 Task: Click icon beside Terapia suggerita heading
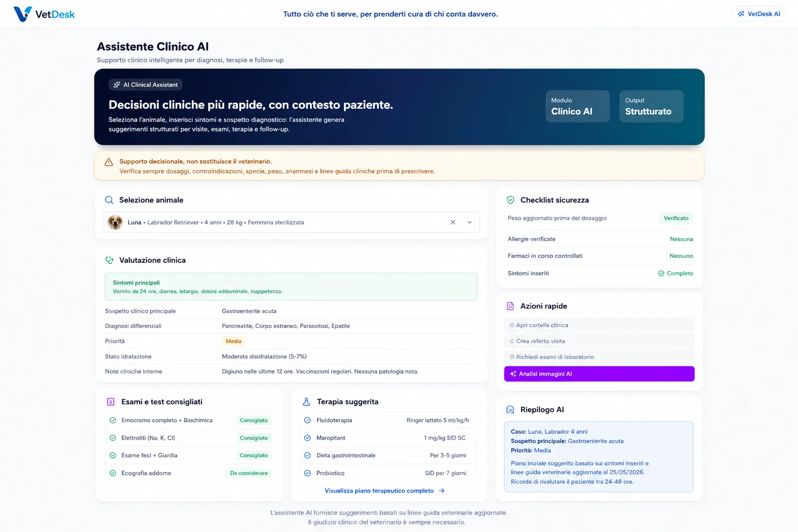click(307, 402)
